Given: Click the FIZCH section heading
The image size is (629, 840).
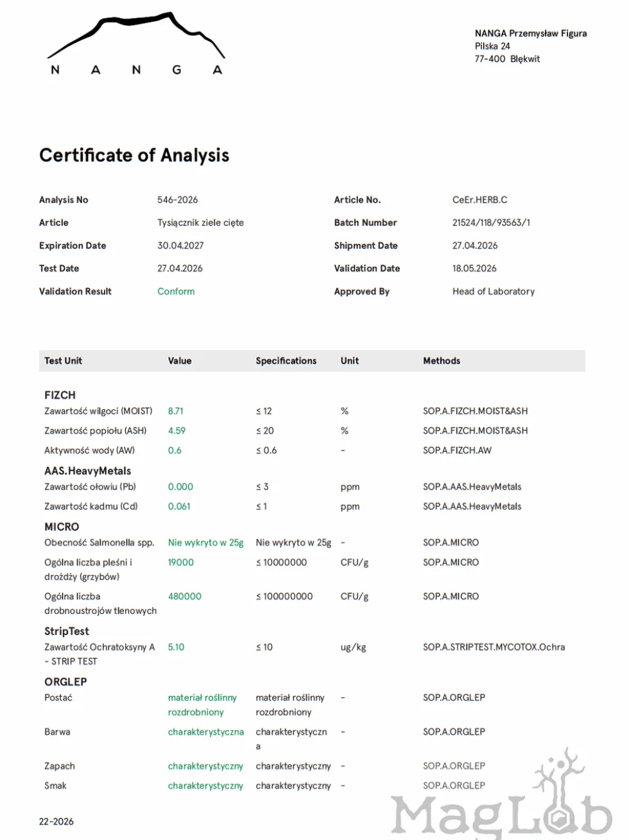Looking at the screenshot, I should (x=60, y=395).
